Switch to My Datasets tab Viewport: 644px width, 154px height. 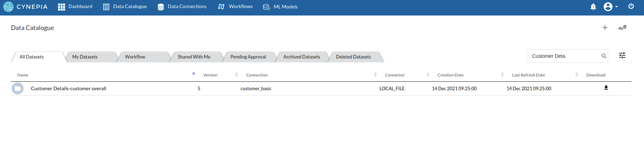click(85, 57)
